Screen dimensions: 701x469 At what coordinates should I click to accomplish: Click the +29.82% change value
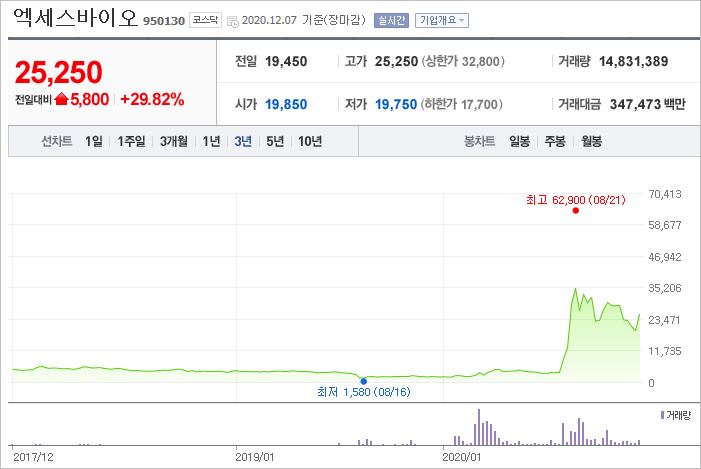(x=152, y=99)
